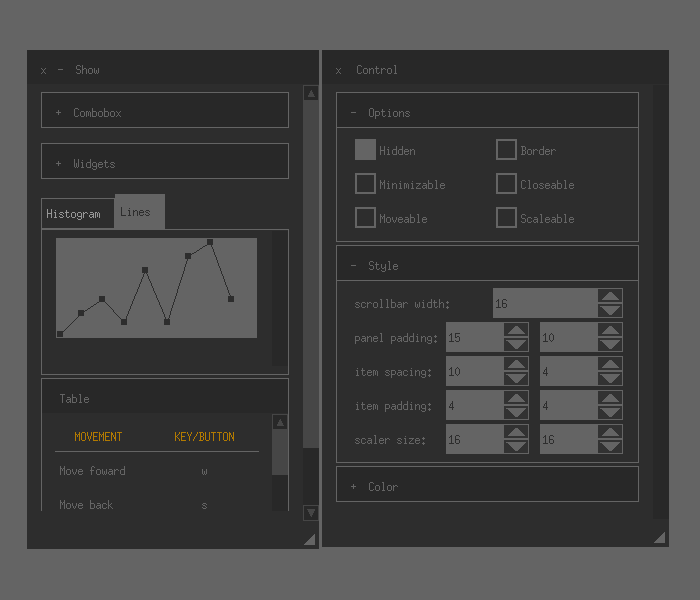The width and height of the screenshot is (700, 600).
Task: Click the scrollbar width input field
Action: [546, 303]
